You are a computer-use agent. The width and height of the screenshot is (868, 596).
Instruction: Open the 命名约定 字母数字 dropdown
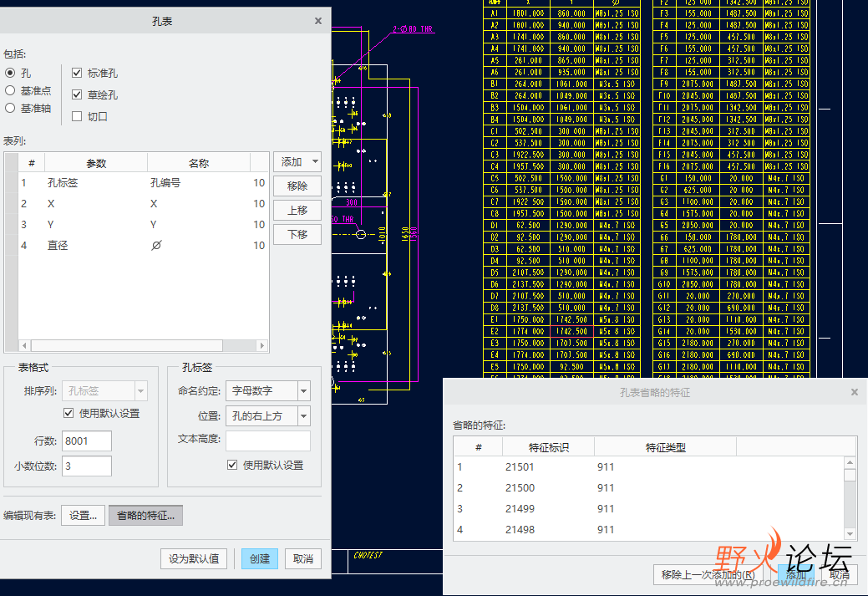tap(268, 390)
